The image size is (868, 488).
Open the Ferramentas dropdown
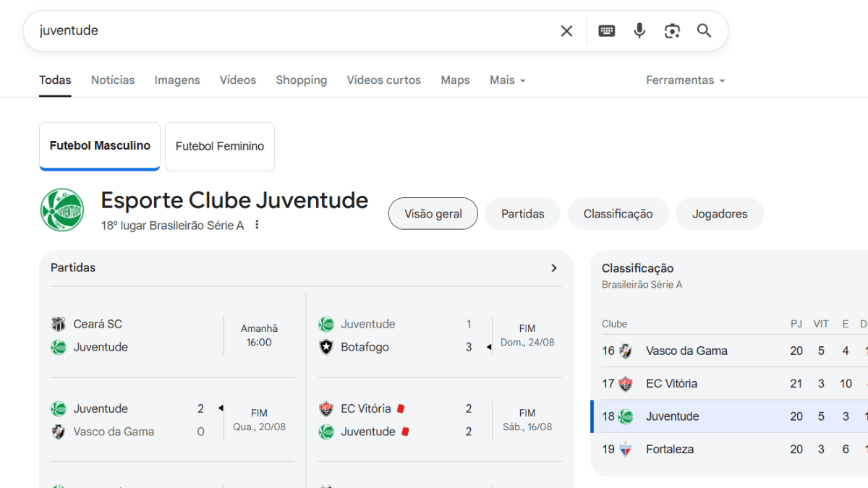[x=685, y=80]
